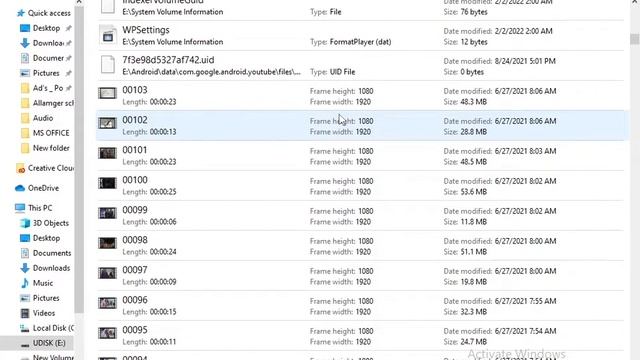The height and width of the screenshot is (360, 640).
Task: Select video file name 00101
Action: (135, 150)
